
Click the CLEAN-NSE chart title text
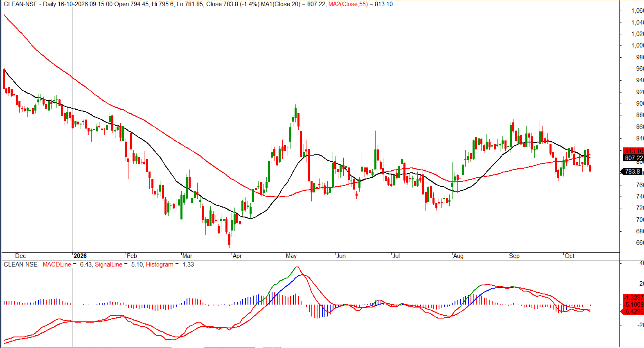(20, 4)
